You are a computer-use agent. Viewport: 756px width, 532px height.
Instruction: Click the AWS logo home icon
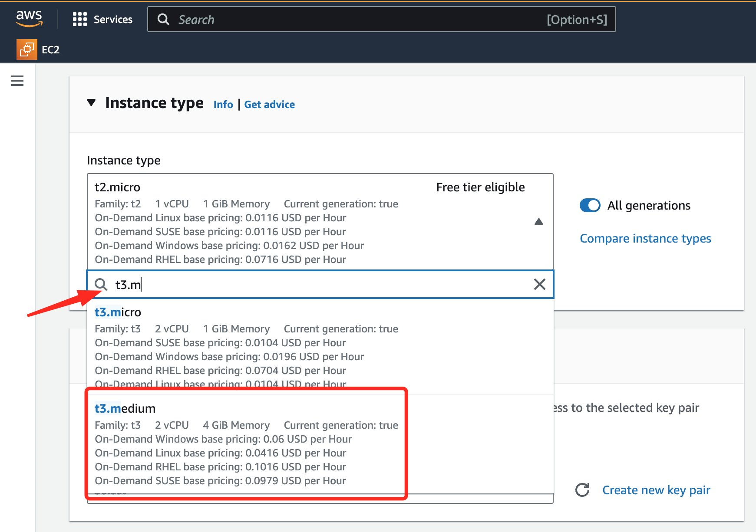29,19
